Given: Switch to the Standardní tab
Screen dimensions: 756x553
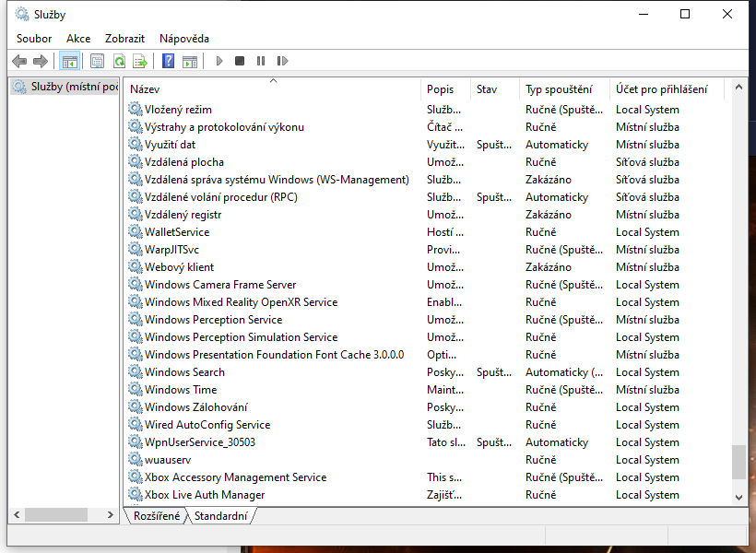Looking at the screenshot, I should (221, 516).
